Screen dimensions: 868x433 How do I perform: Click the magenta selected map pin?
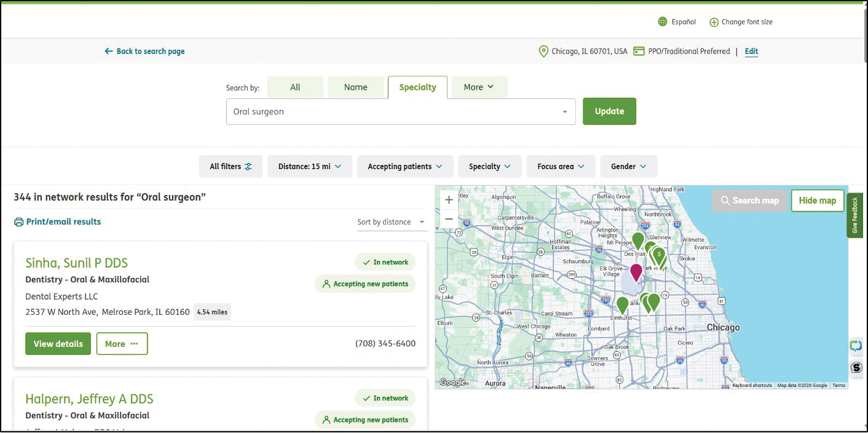tap(636, 272)
